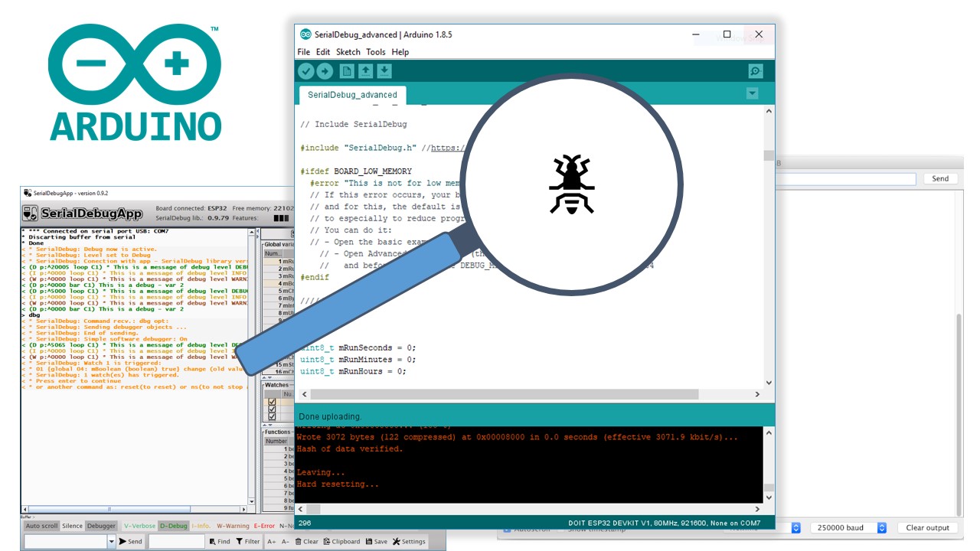980x551 pixels.
Task: Open the sketch tab dropdown arrow
Action: [x=752, y=93]
